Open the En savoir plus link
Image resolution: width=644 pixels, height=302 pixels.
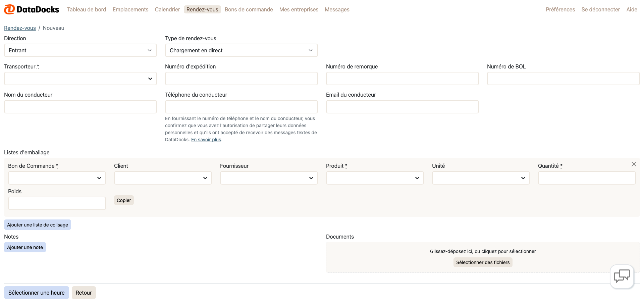point(206,140)
